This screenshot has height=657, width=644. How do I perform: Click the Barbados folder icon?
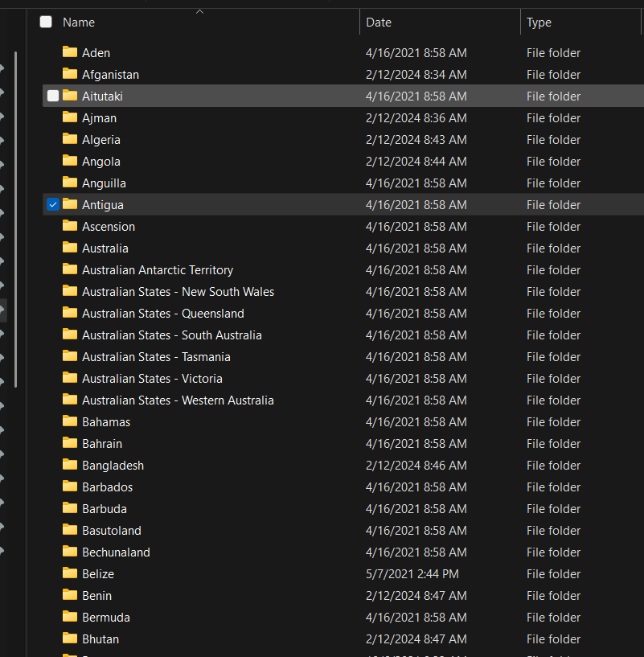70,487
